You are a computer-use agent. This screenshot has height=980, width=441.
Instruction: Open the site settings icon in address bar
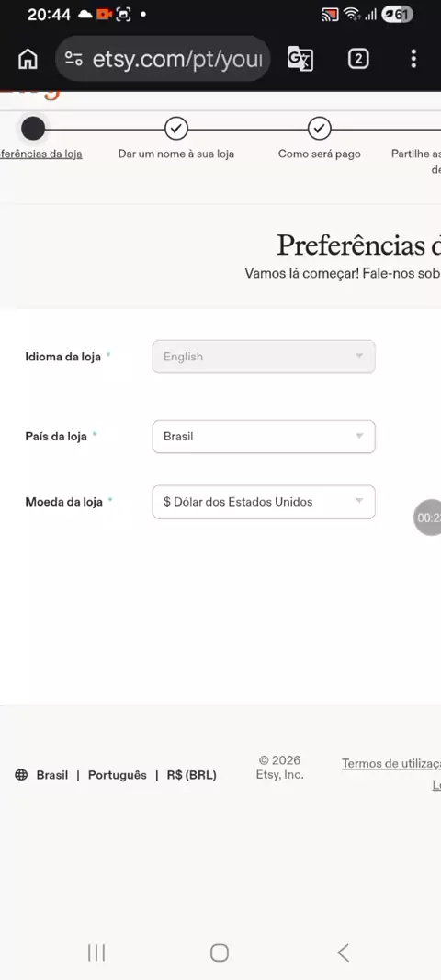73,60
